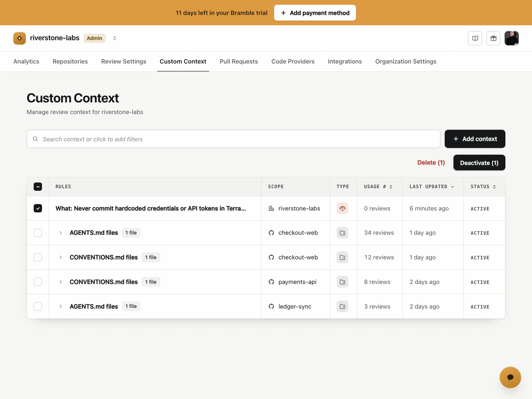Click the riverstone-labs organization logo icon

tap(20, 38)
